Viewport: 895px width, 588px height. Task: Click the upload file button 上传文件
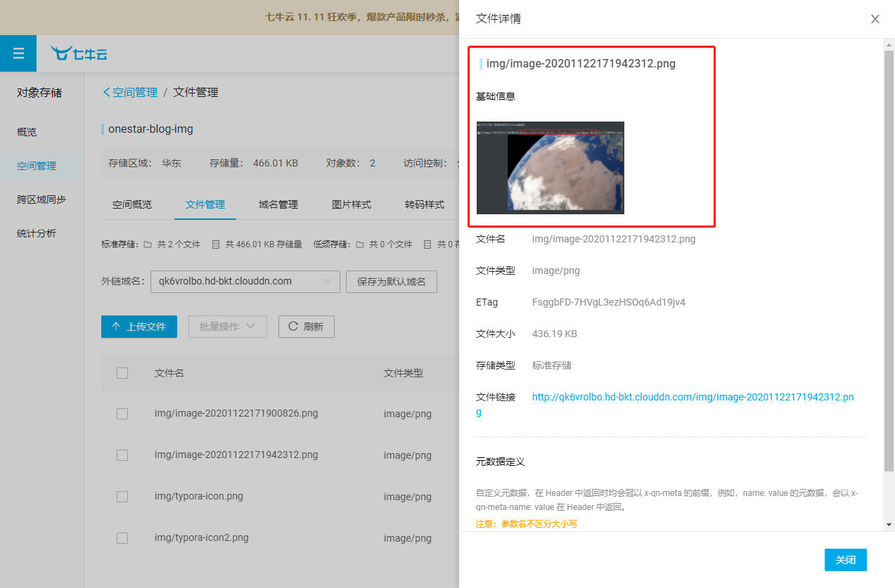coord(139,327)
